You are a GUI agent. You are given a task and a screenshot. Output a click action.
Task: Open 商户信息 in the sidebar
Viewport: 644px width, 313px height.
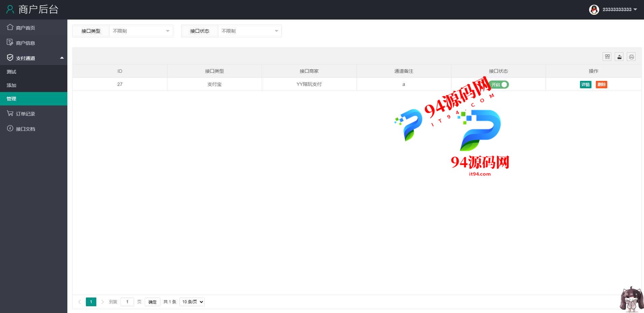[x=34, y=43]
